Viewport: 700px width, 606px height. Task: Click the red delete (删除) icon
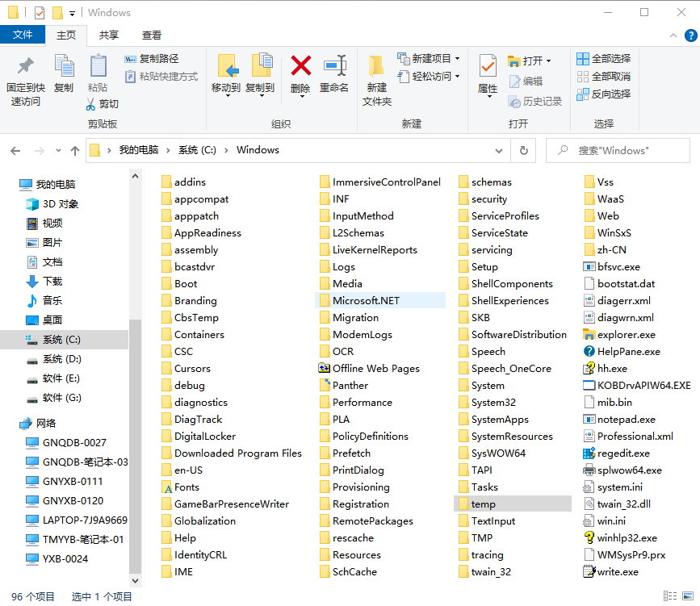[x=301, y=65]
